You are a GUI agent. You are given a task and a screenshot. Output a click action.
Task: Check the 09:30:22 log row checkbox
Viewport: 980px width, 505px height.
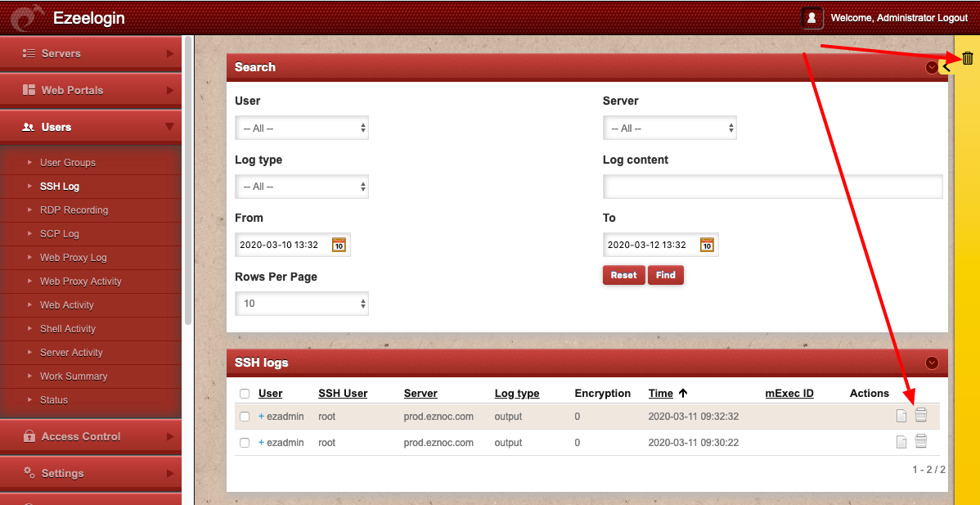click(245, 443)
